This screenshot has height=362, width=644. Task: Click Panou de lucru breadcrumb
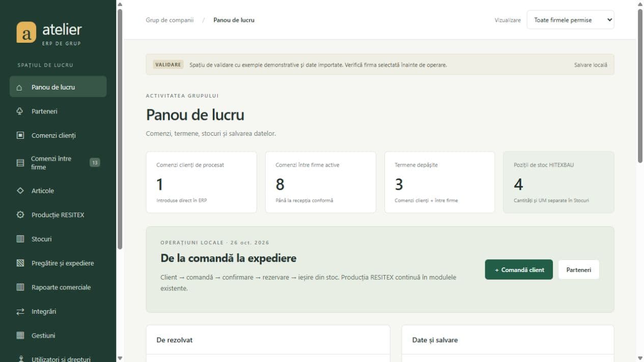click(x=234, y=20)
